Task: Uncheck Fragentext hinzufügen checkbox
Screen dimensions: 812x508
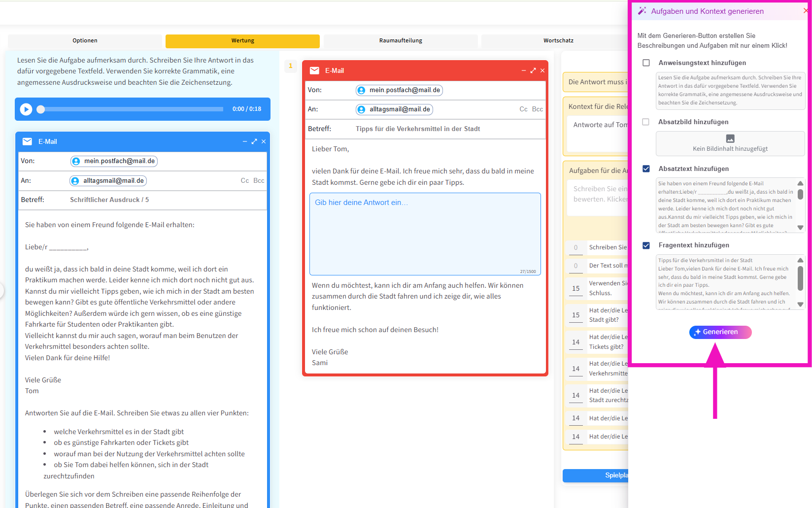Action: pos(646,245)
